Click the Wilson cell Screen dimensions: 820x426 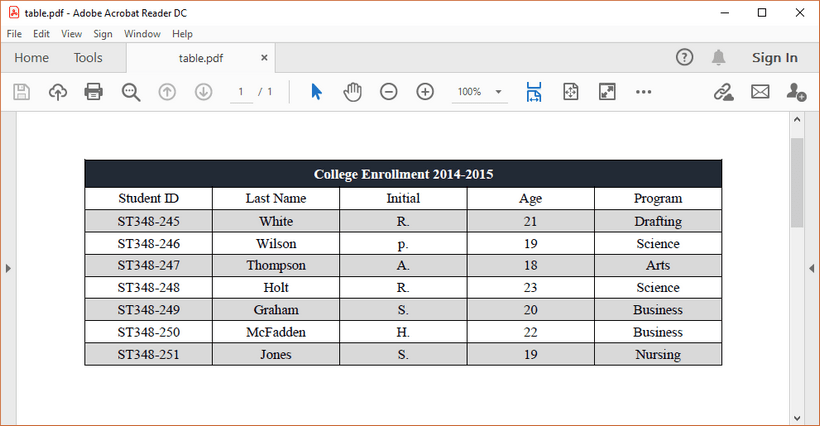point(276,244)
